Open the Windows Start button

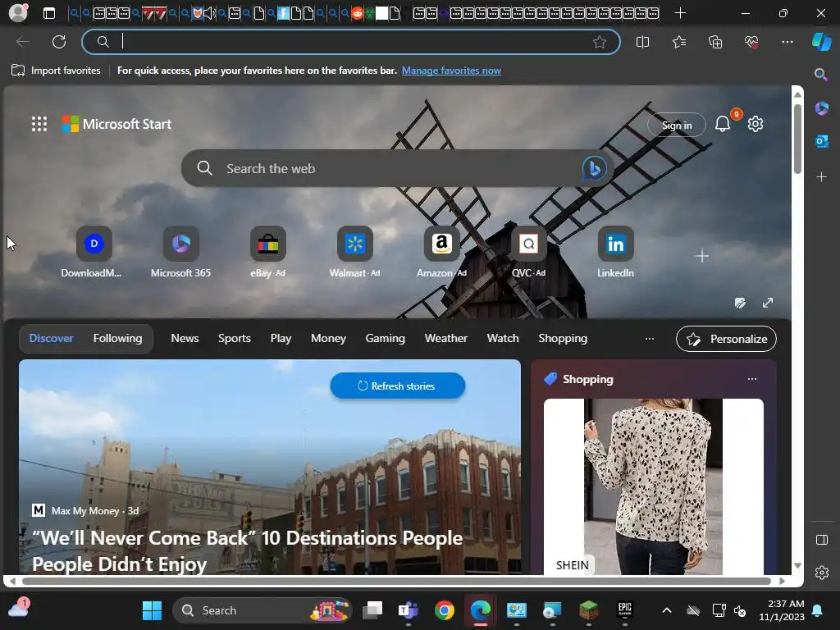(152, 610)
